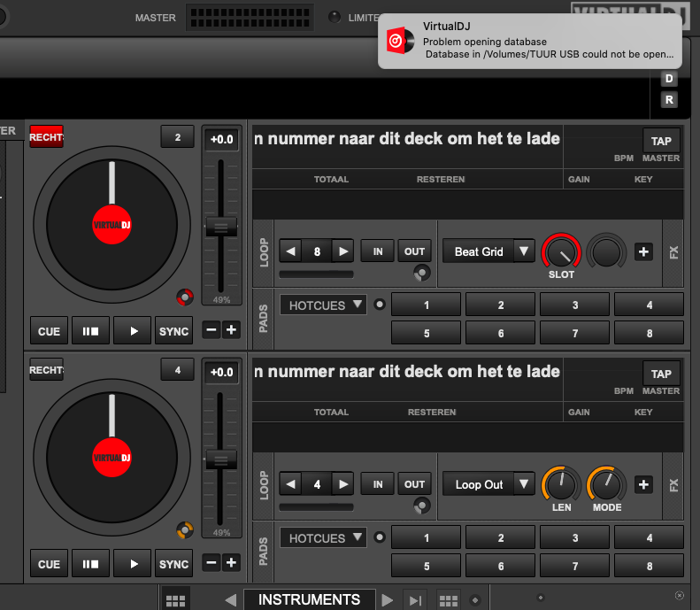Image resolution: width=700 pixels, height=610 pixels.
Task: Trigger hotcue pad 2 on deck 4
Action: click(x=501, y=538)
